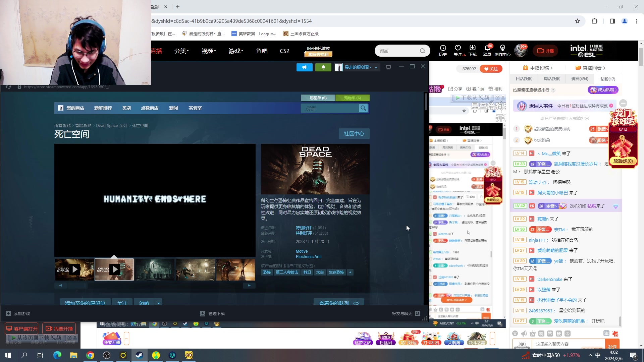The height and width of the screenshot is (362, 644).
Task: Expand the dropdown arrow next to 忽略
Action: pyautogui.click(x=159, y=303)
